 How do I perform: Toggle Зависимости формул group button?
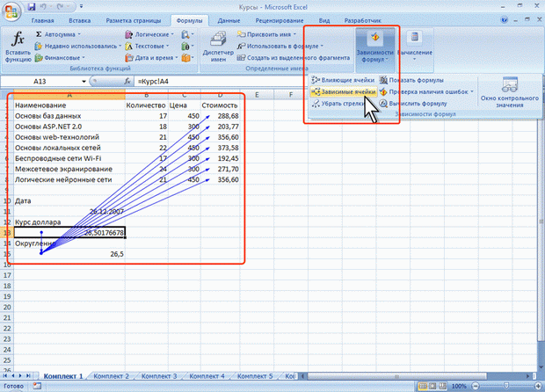(x=375, y=48)
